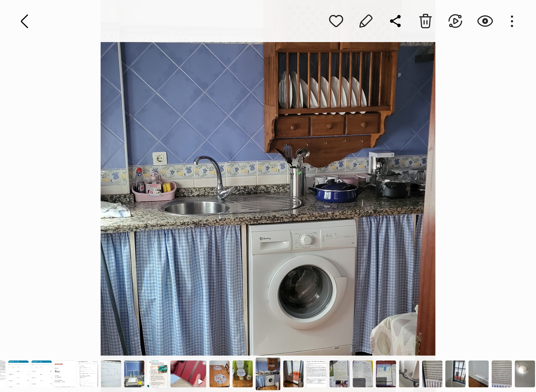Select the candle holder thumbnail

click(409, 374)
